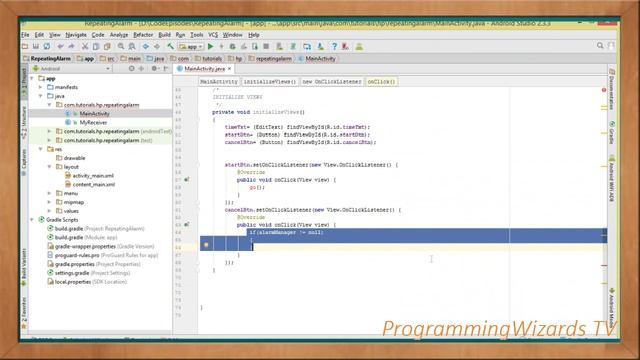
Task: Open the Navigate menu
Action: click(76, 35)
